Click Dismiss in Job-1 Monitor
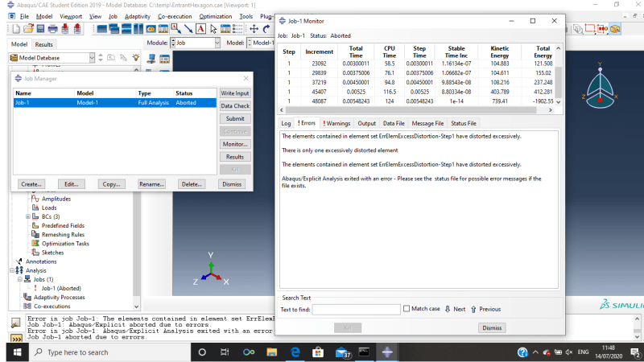This screenshot has height=362, width=644. click(492, 327)
